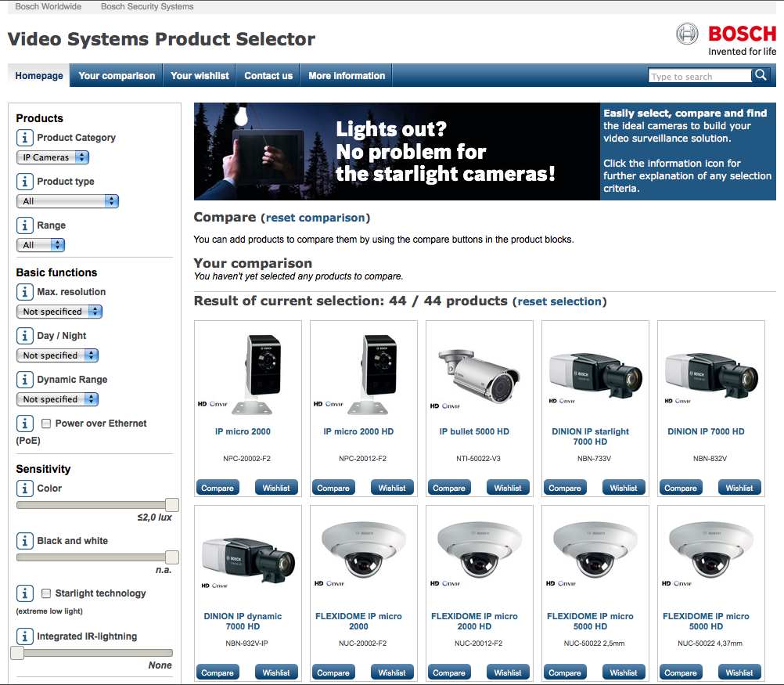Screen dimensions: 784x685
Task: Open the Product Category dropdown (IP Cameras)
Action: [52, 157]
